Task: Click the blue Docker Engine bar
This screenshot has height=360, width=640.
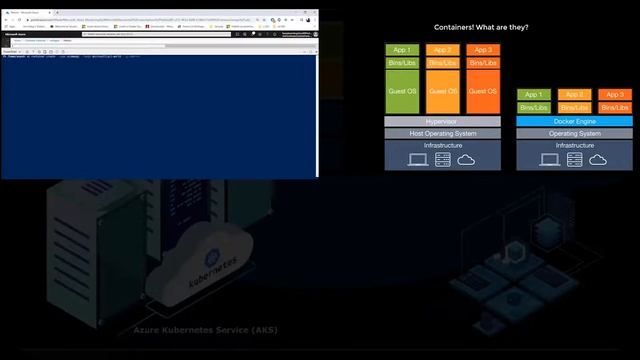Action: (x=574, y=121)
